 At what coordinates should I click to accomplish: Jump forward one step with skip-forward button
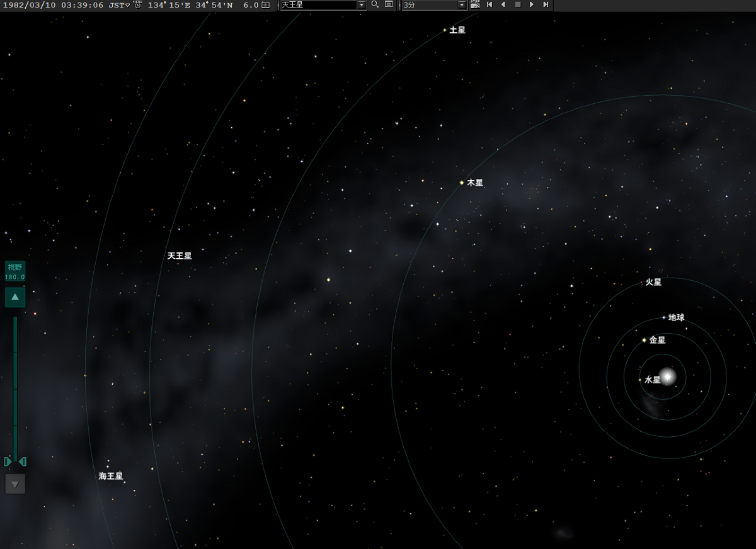point(546,4)
